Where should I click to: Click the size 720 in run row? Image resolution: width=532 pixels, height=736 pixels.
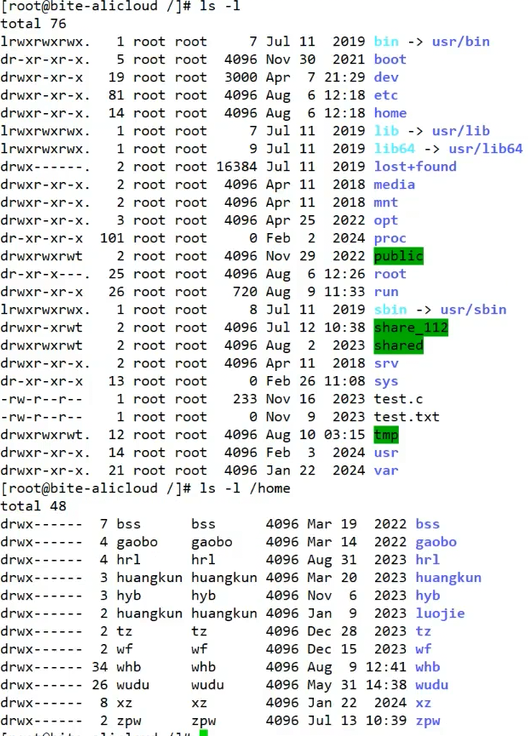[245, 292]
